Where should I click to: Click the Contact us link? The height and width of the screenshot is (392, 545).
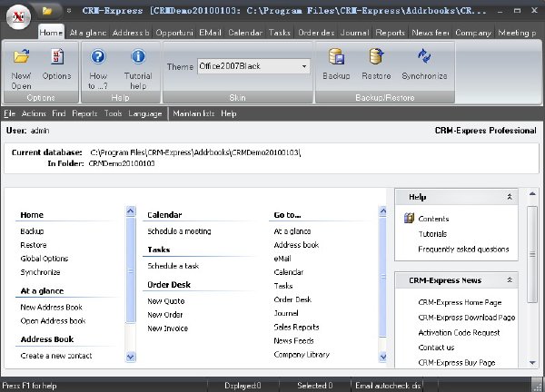[436, 348]
